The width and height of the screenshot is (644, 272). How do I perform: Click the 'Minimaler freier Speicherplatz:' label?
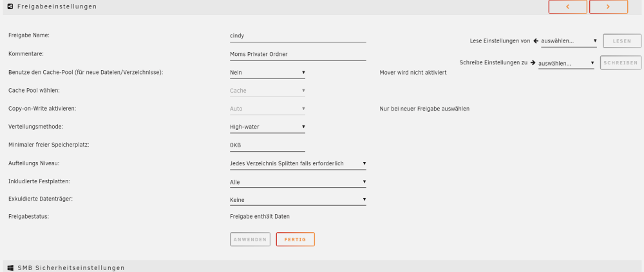49,145
